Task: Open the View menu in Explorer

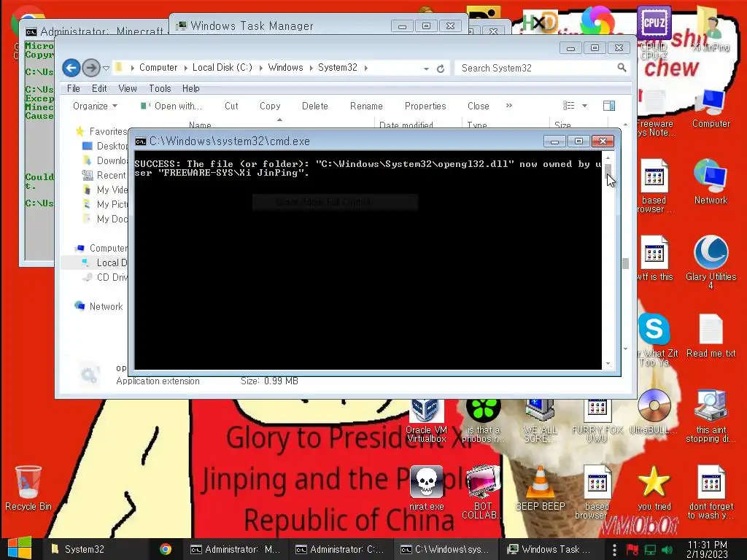Action: pyautogui.click(x=127, y=88)
